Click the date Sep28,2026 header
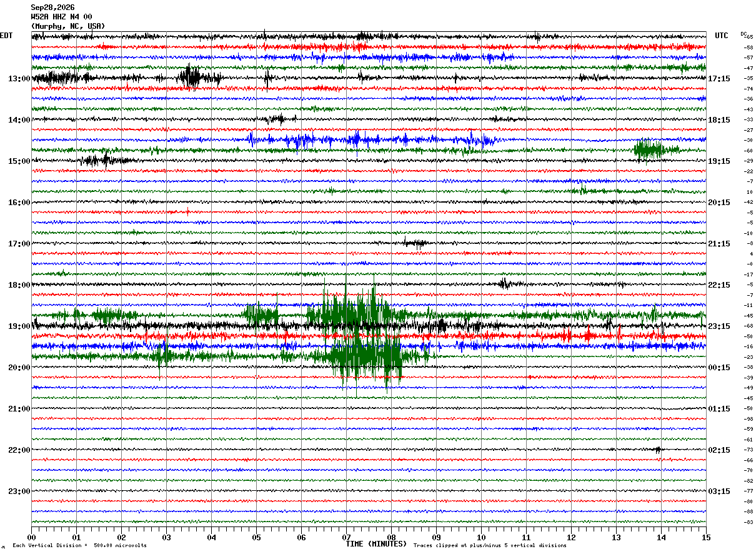 [52, 8]
